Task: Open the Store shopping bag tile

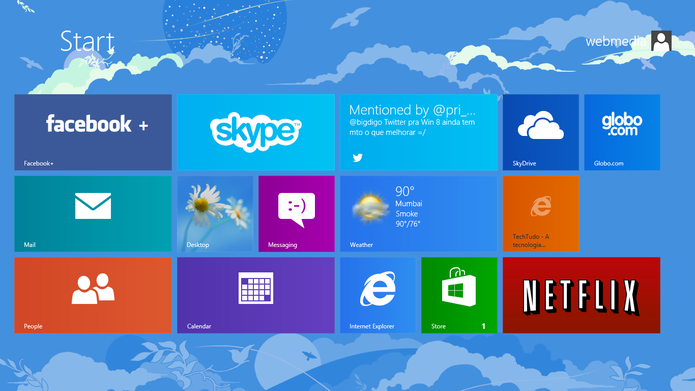Action: pyautogui.click(x=459, y=295)
